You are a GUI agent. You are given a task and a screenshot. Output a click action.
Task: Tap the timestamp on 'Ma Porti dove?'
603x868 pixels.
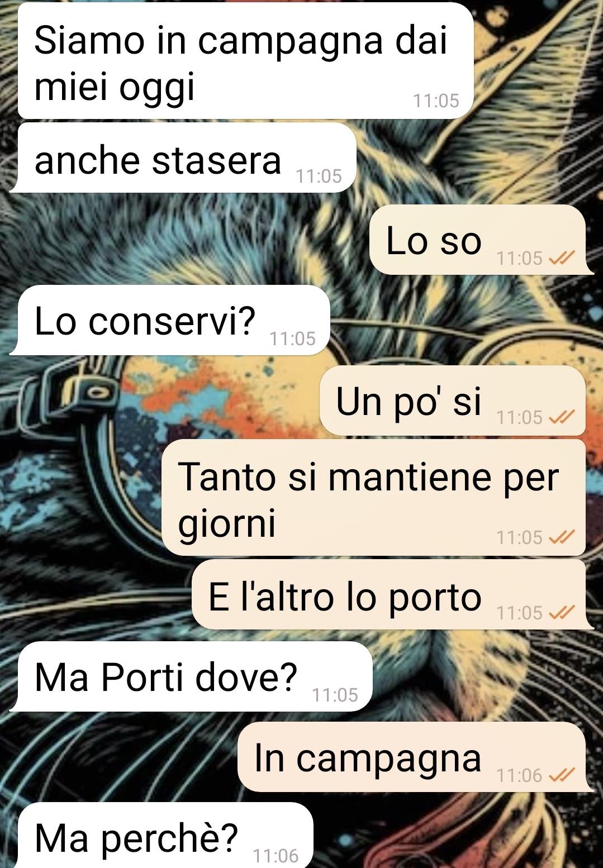(335, 695)
